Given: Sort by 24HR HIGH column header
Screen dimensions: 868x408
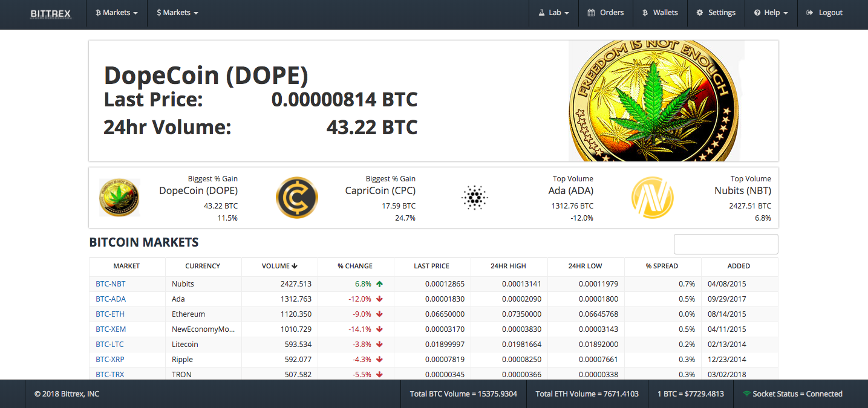Looking at the screenshot, I should (x=508, y=266).
